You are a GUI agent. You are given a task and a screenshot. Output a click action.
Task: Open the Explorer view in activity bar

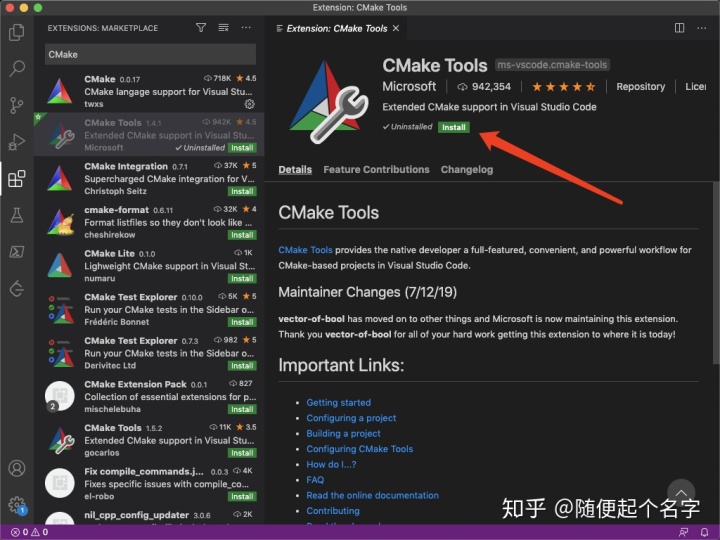pos(17,32)
